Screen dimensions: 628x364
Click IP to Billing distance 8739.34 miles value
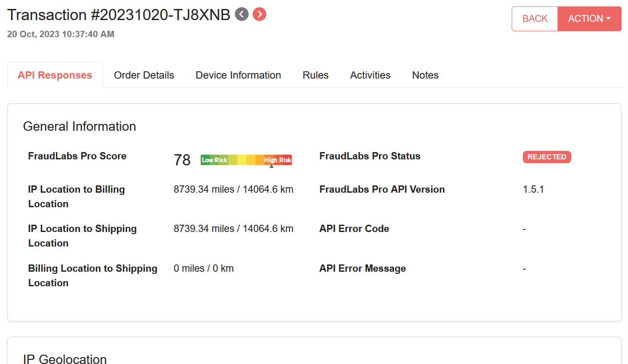coord(233,189)
